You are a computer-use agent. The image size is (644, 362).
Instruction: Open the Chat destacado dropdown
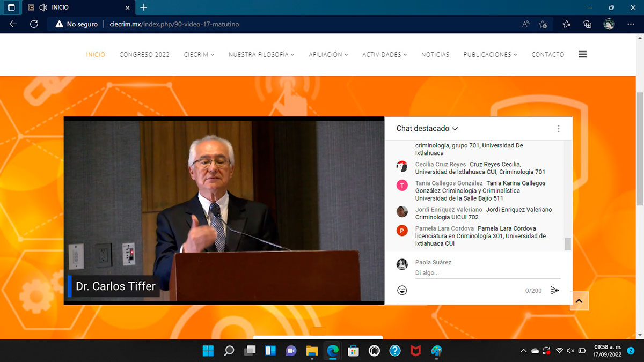click(x=427, y=129)
